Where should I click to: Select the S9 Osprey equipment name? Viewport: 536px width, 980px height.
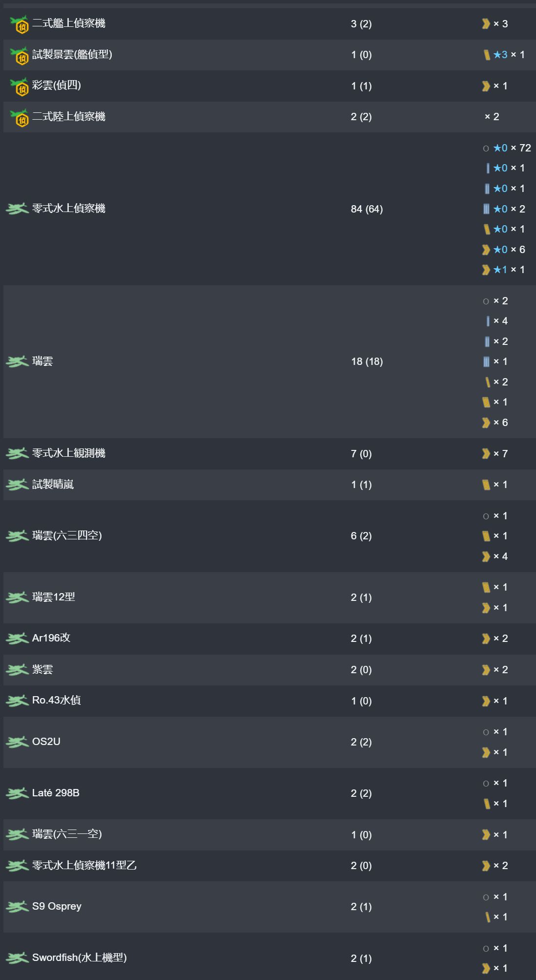57,906
